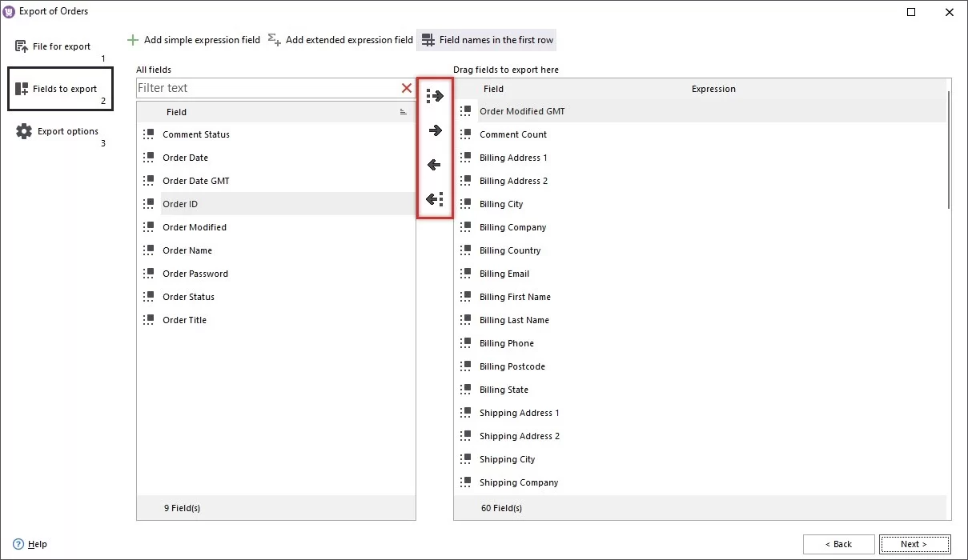
Task: Click the move-all-fields-left arrow icon
Action: coord(435,198)
